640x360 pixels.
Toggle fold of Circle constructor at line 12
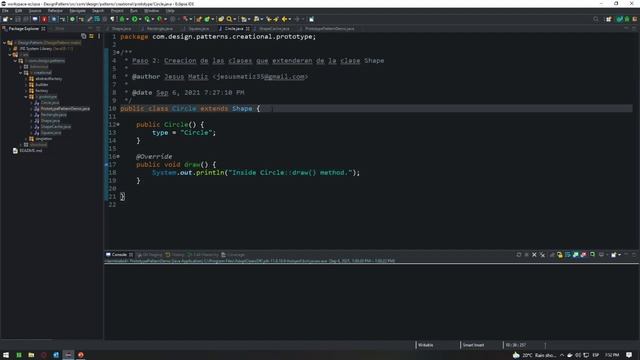(118, 124)
